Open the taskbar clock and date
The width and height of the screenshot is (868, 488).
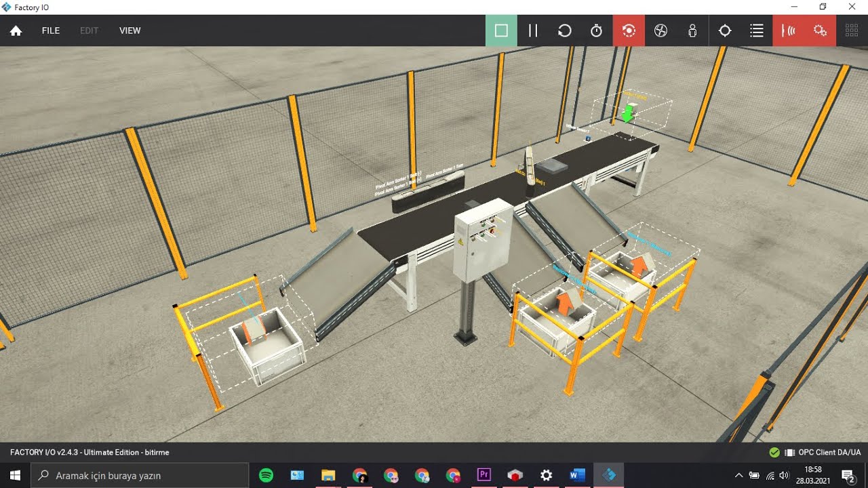pyautogui.click(x=812, y=475)
